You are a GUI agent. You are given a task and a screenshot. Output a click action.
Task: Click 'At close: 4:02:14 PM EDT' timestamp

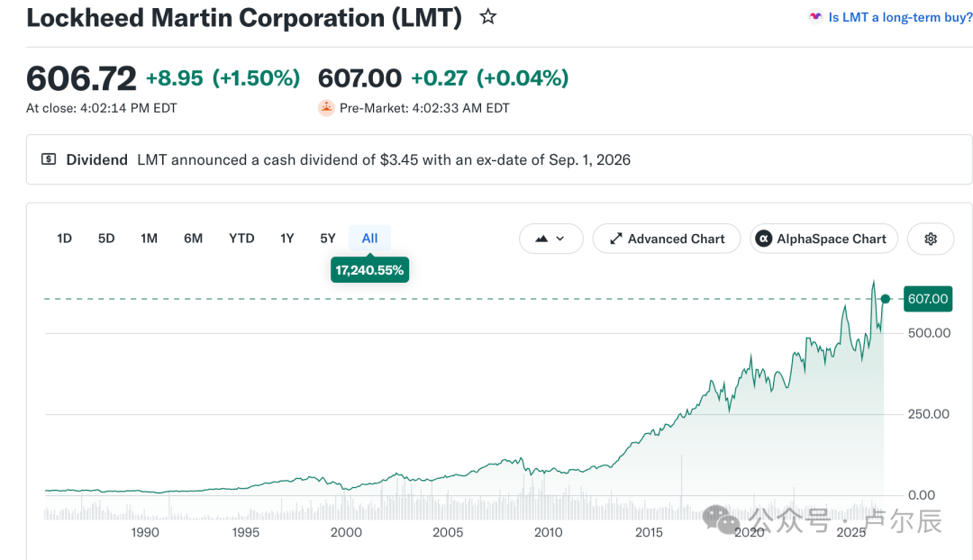pos(101,108)
